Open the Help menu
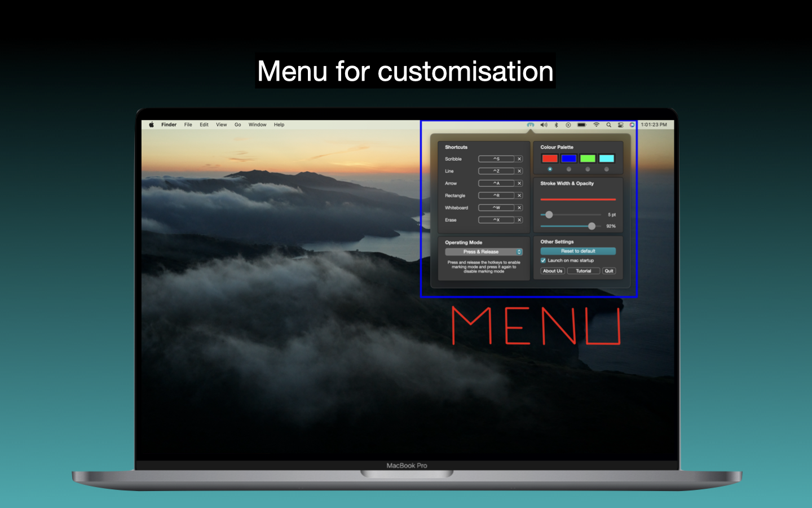812x508 pixels. coord(279,125)
